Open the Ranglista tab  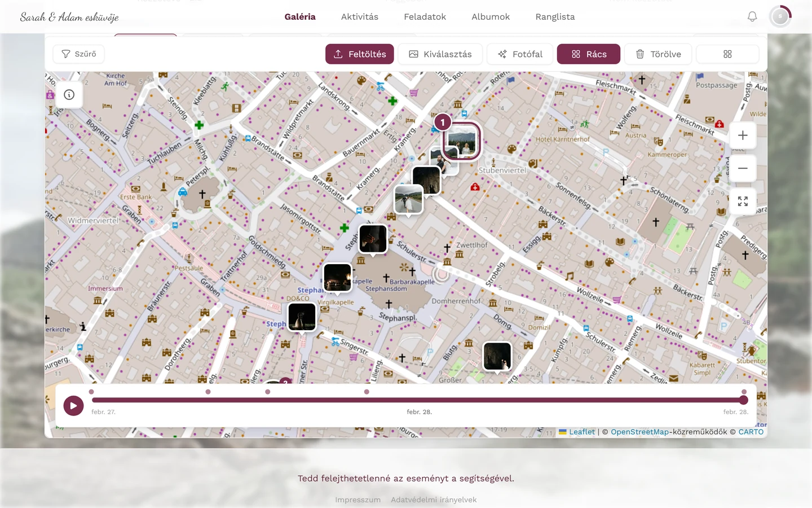coord(555,17)
